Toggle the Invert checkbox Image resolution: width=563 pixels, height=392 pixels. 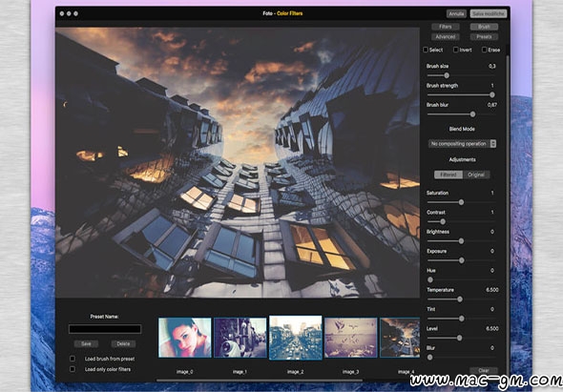(455, 50)
